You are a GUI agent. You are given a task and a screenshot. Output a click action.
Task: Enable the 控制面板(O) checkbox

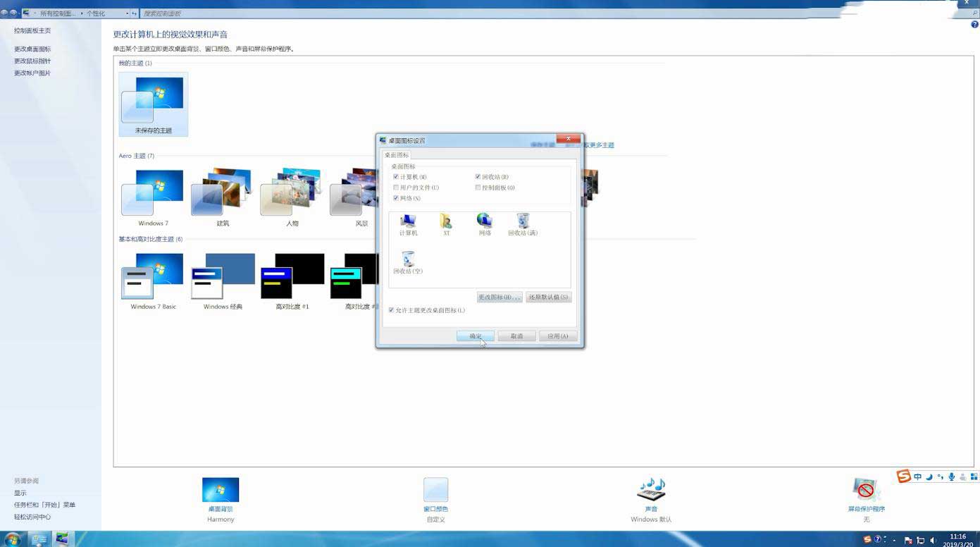(x=478, y=188)
